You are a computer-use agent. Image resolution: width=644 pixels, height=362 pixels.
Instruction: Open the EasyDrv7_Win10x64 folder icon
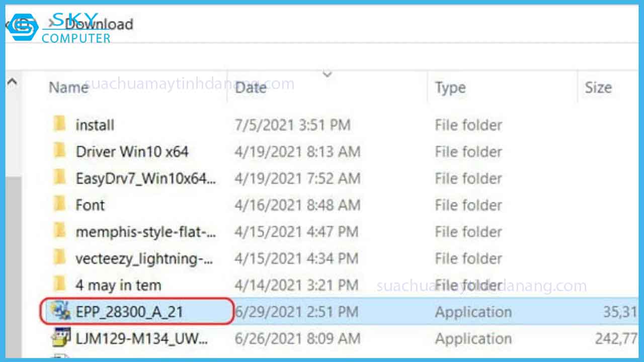60,178
